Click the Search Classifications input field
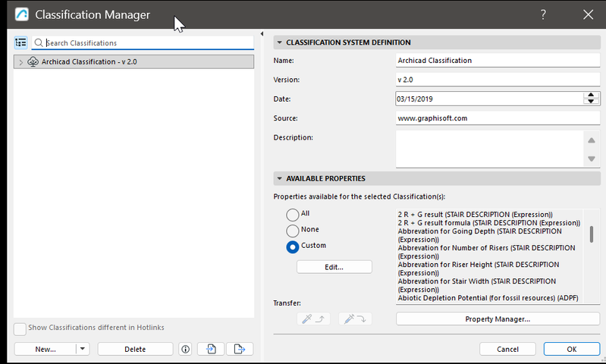This screenshot has height=364, width=606. tap(143, 43)
